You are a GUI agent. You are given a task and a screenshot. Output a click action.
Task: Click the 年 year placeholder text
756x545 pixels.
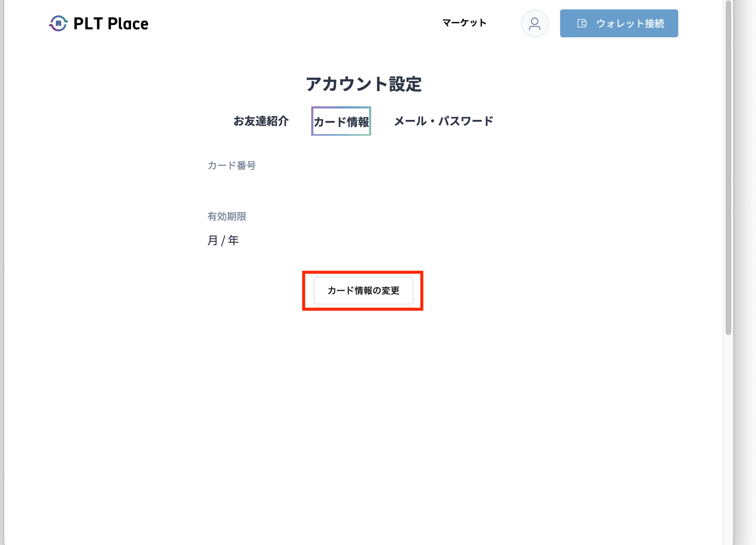233,241
